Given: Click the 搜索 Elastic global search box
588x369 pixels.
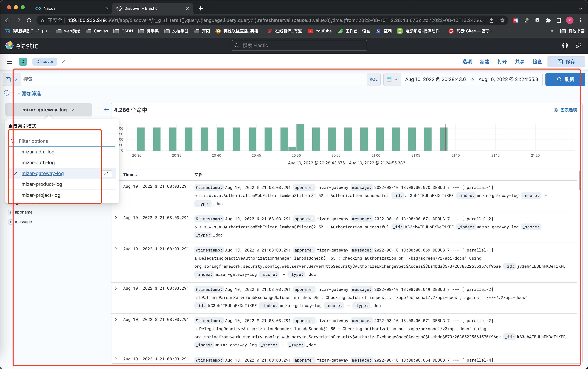Looking at the screenshot, I should click(299, 45).
